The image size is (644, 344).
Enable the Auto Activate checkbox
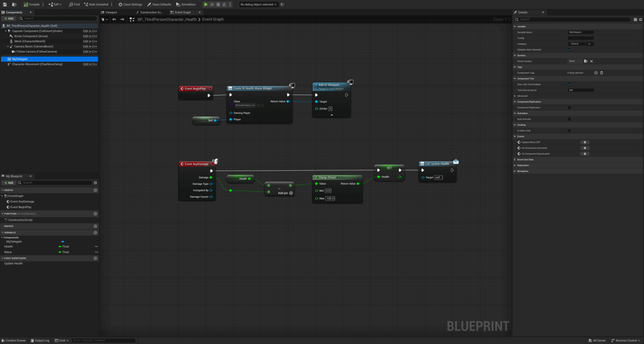coord(569,119)
